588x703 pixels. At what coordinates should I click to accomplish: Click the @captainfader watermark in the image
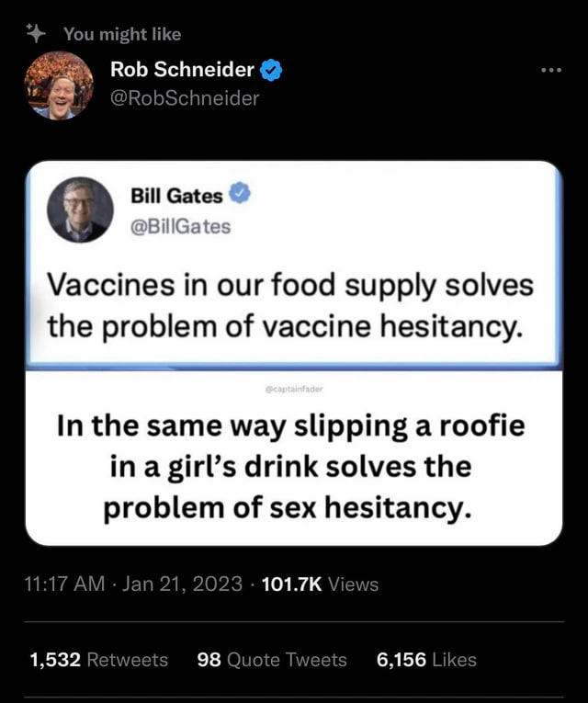point(294,389)
